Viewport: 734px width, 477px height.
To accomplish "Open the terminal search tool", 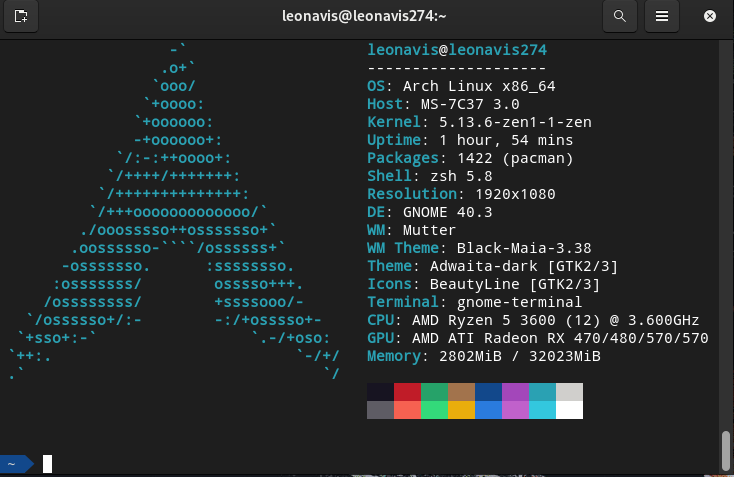I will tap(620, 16).
